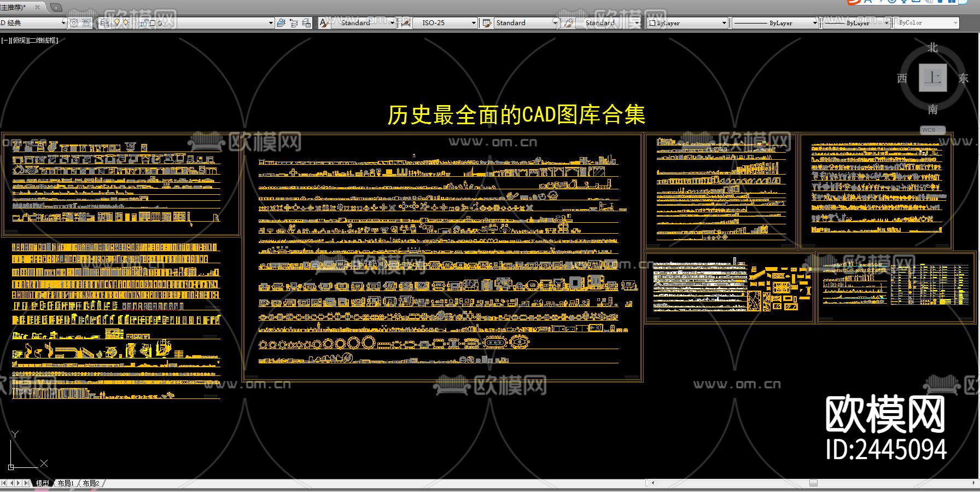
Task: Open the Table Style manager icon
Action: 487,23
